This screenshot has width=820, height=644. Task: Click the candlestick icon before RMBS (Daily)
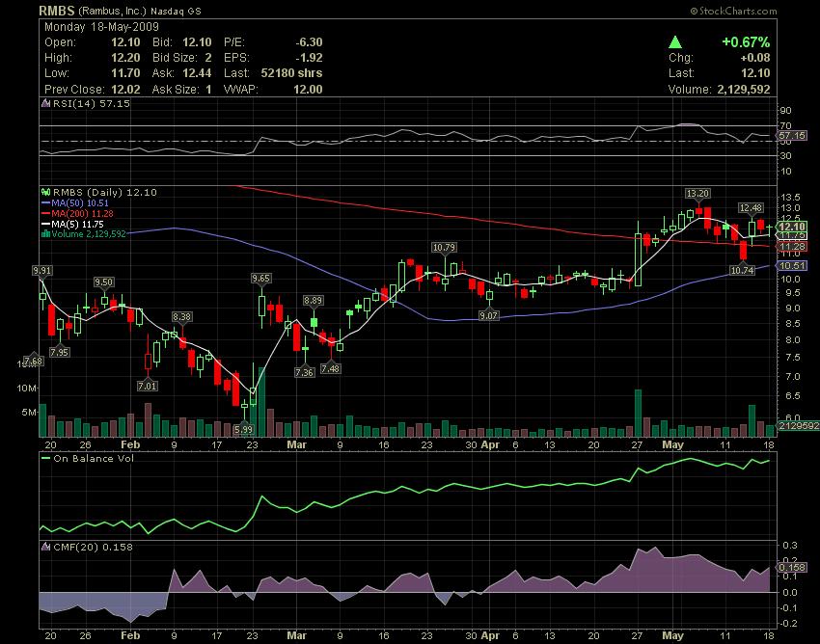46,193
